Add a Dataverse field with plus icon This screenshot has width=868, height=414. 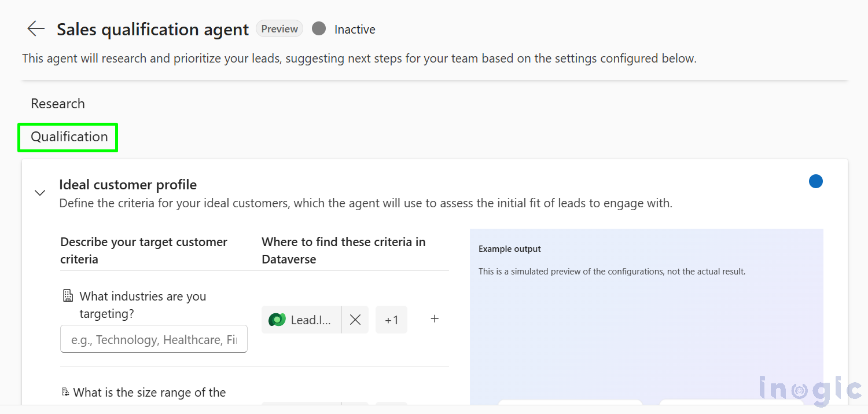coord(435,319)
